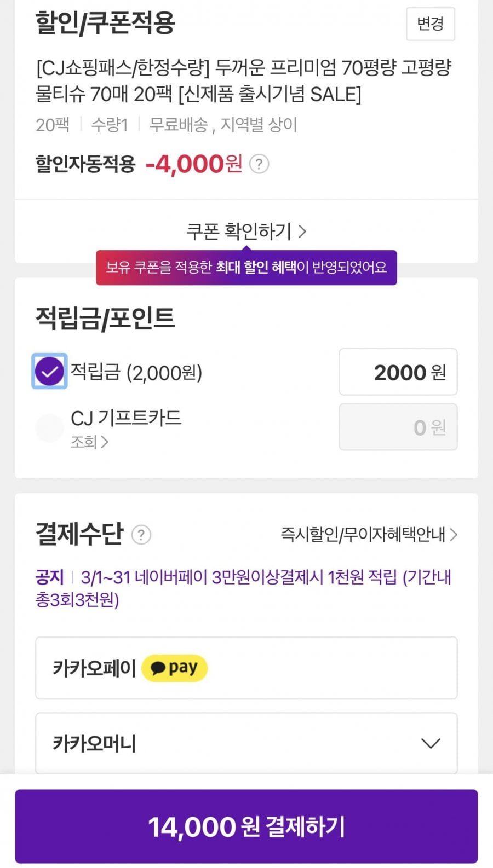The height and width of the screenshot is (868, 493).
Task: Click the 적립금 2000원 amount field
Action: pyautogui.click(x=398, y=372)
